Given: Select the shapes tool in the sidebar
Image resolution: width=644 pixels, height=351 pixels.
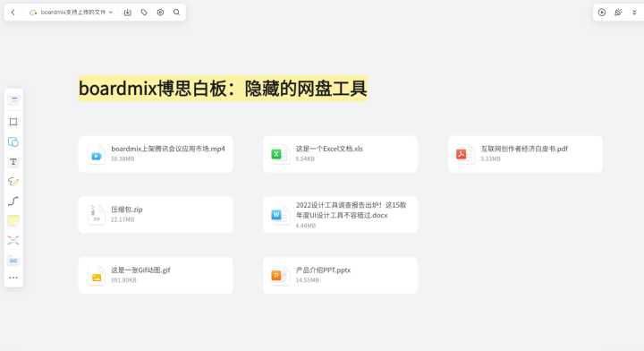Looking at the screenshot, I should 13,141.
